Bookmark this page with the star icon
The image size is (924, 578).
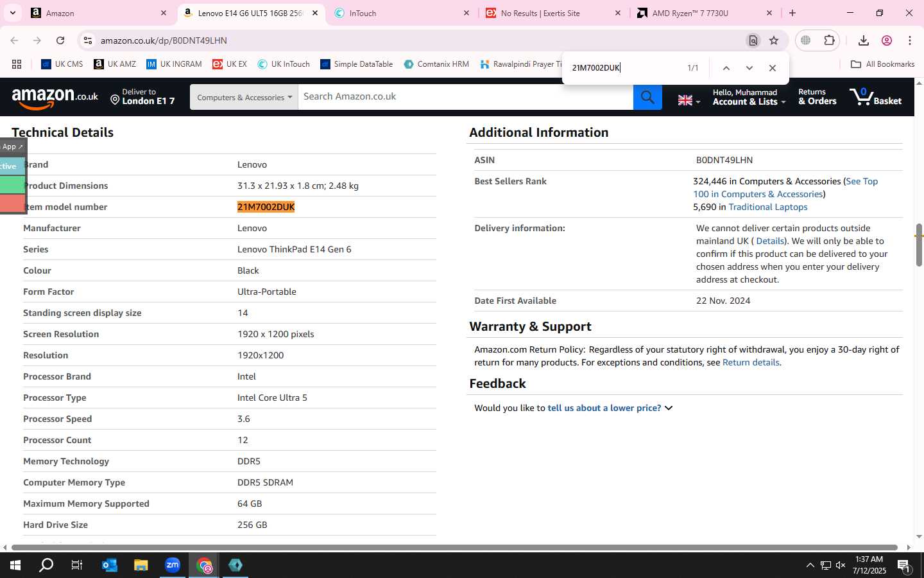(x=774, y=40)
